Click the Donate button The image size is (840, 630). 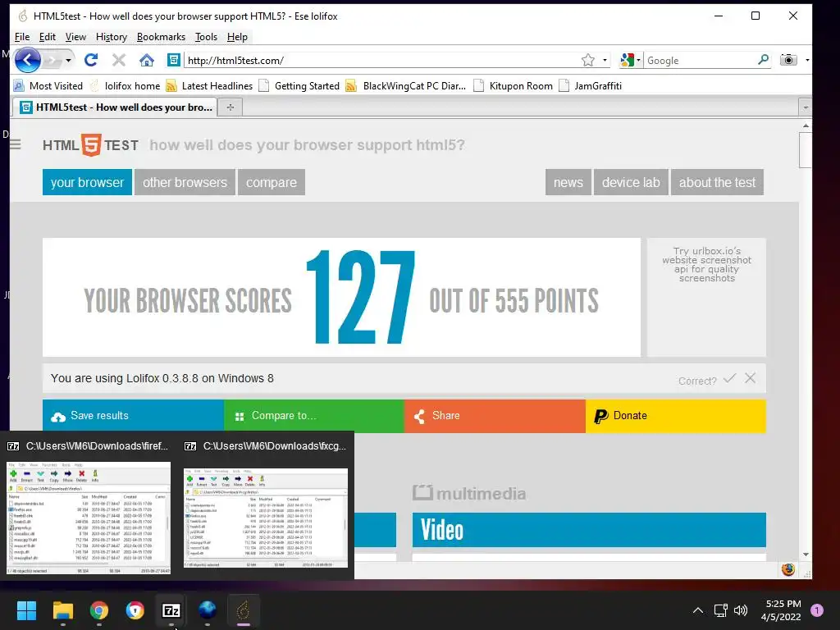[x=676, y=416]
